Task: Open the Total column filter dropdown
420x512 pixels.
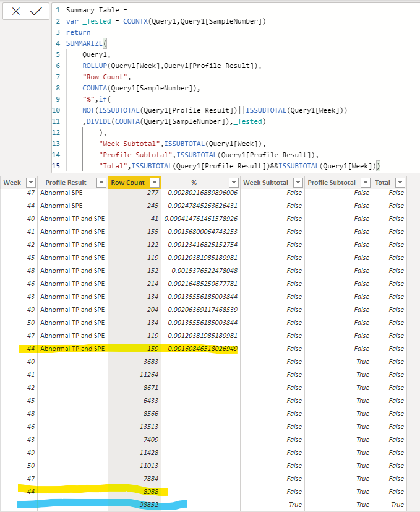Action: coord(400,183)
